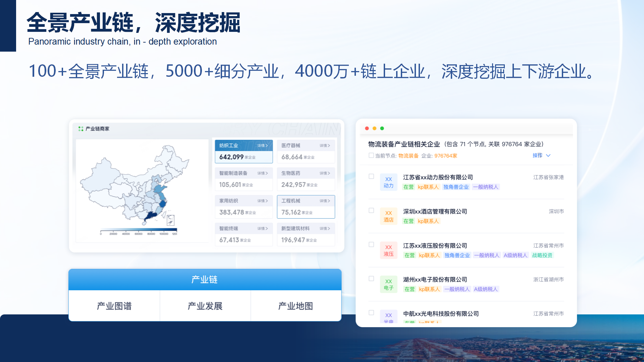Click the red window dot

[x=367, y=128]
